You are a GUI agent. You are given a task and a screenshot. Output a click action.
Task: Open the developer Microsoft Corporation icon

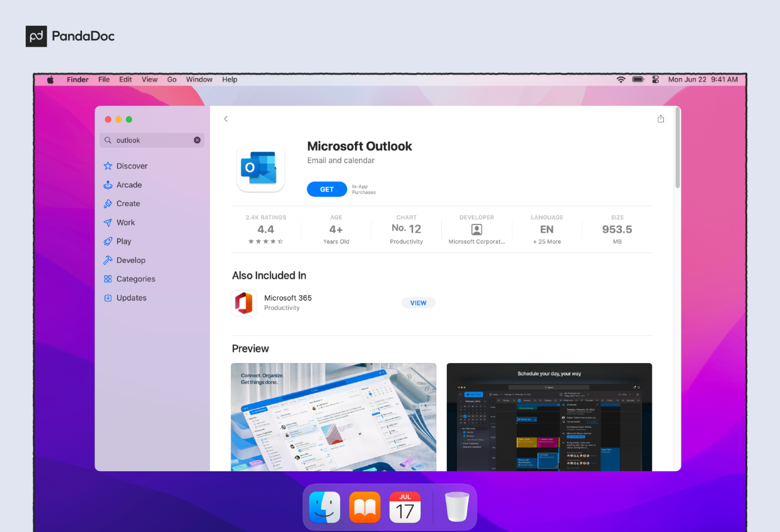tap(477, 230)
